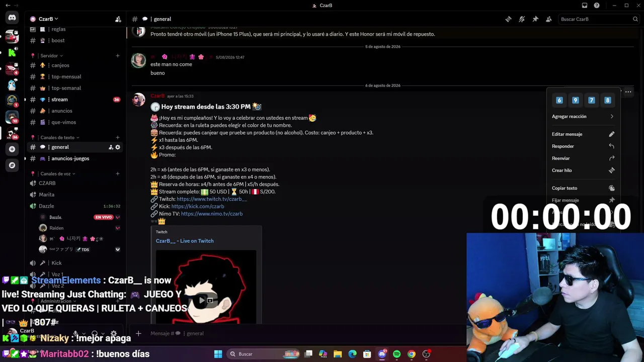Open the Discord inbox icon

pyautogui.click(x=585, y=6)
